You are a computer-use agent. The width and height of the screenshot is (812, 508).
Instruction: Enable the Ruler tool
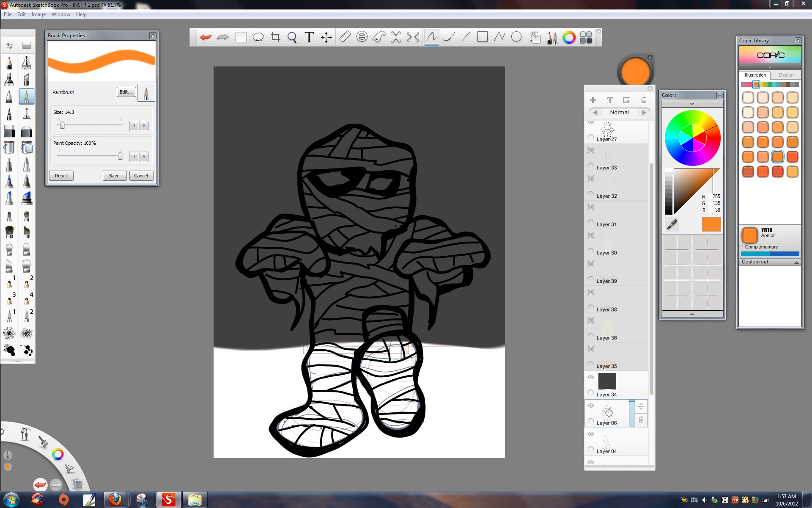[345, 37]
